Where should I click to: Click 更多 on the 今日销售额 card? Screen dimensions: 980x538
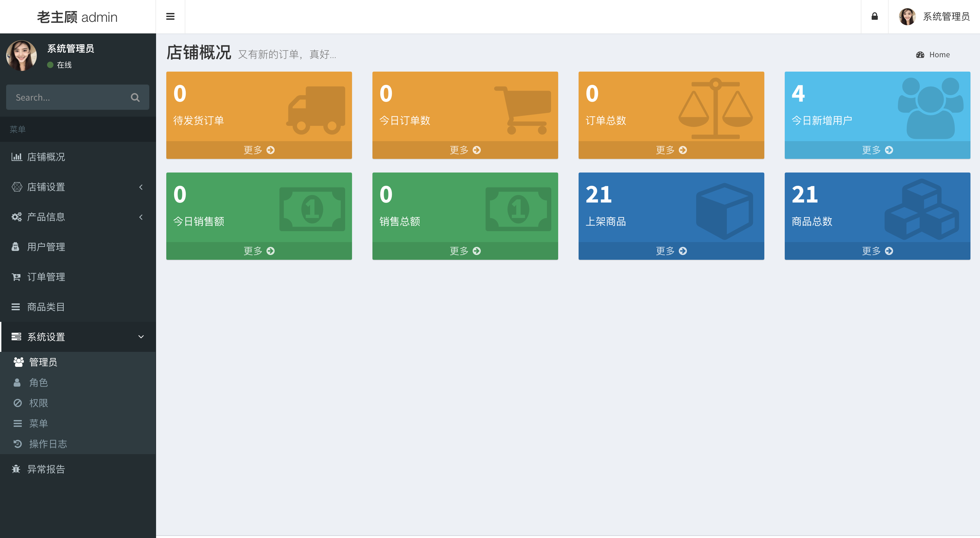click(259, 251)
